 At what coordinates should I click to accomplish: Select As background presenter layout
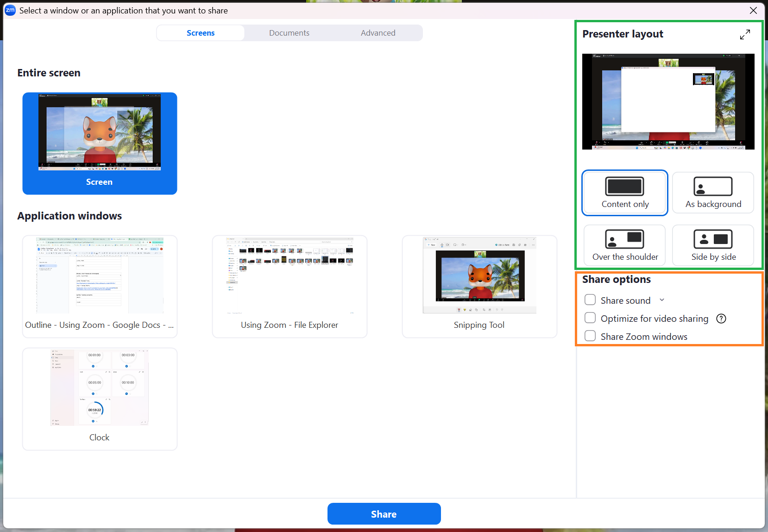[x=713, y=193]
